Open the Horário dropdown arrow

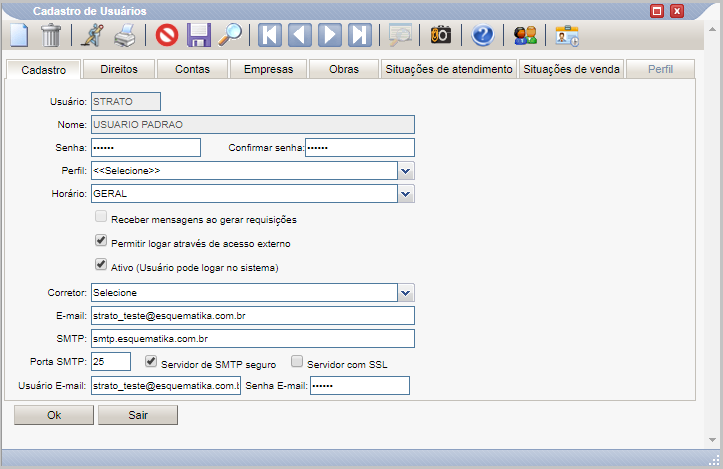406,194
